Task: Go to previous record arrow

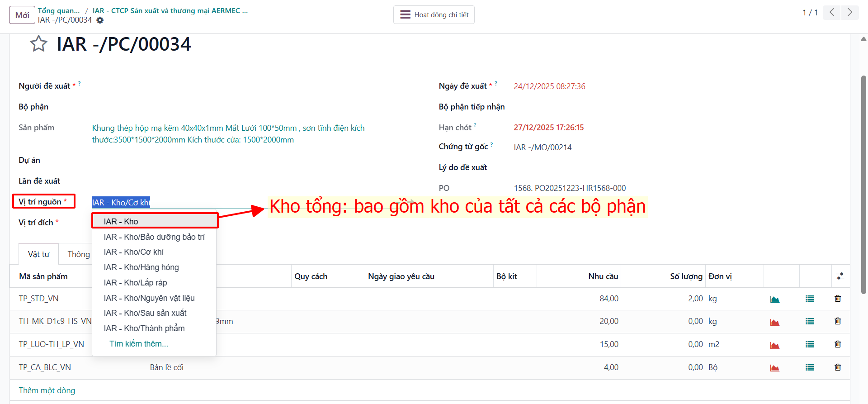Action: pyautogui.click(x=832, y=13)
